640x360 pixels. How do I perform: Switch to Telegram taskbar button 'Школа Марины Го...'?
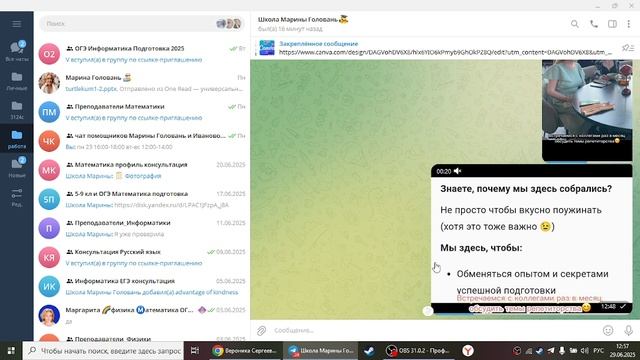[320, 351]
